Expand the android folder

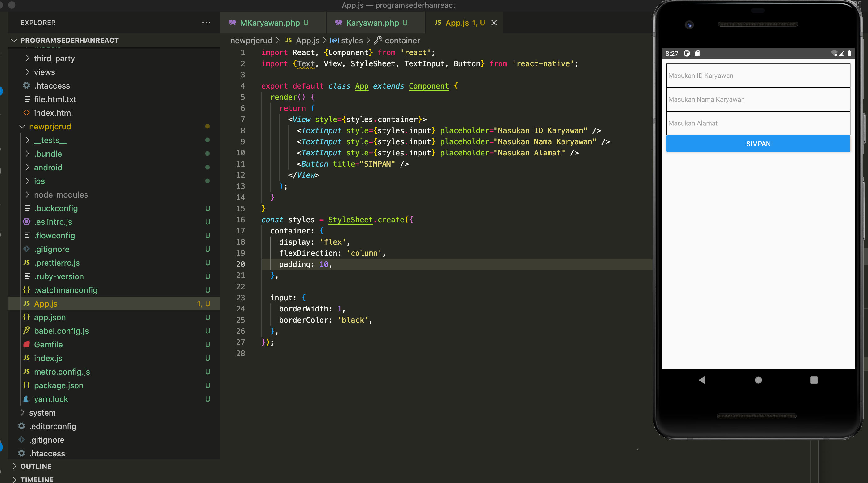tap(48, 168)
